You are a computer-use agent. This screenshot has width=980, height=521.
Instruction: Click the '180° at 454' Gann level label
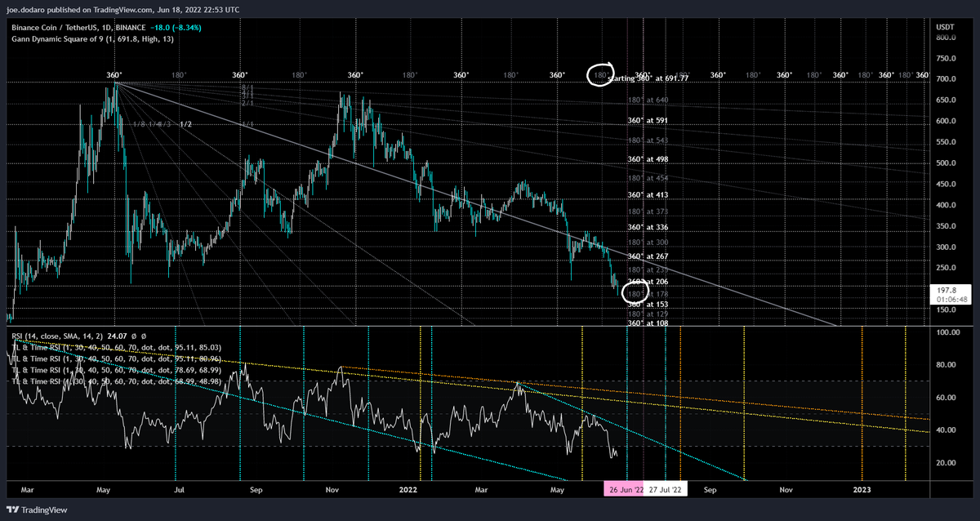tap(648, 178)
